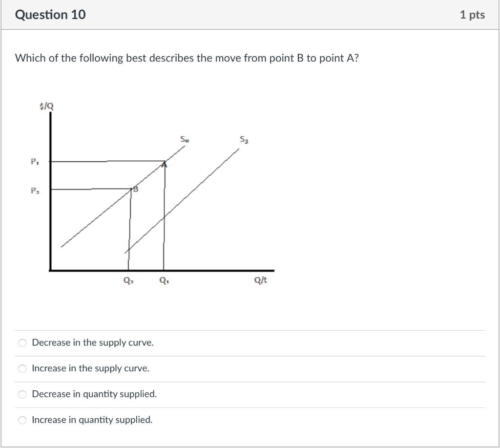The height and width of the screenshot is (448, 500).
Task: Select the "Decrease in quantity supplied" radio button
Action: click(x=22, y=394)
